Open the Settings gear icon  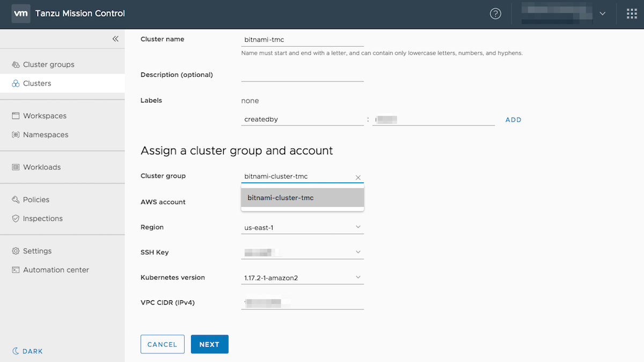[x=16, y=250]
